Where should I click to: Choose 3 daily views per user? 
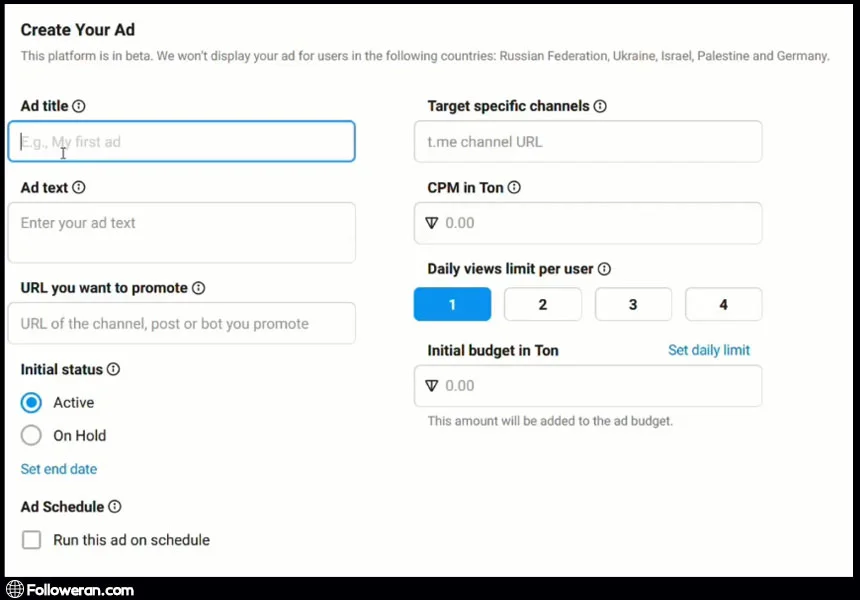click(x=633, y=304)
